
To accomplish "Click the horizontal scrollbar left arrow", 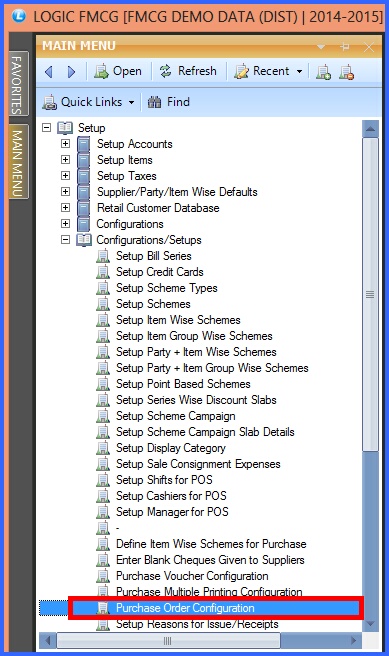I will [48, 640].
